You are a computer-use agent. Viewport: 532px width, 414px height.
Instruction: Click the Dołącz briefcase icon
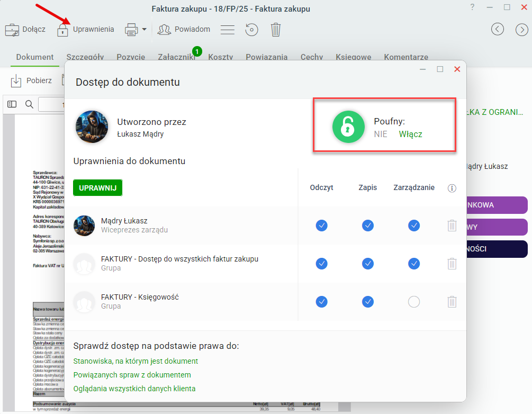pos(12,30)
